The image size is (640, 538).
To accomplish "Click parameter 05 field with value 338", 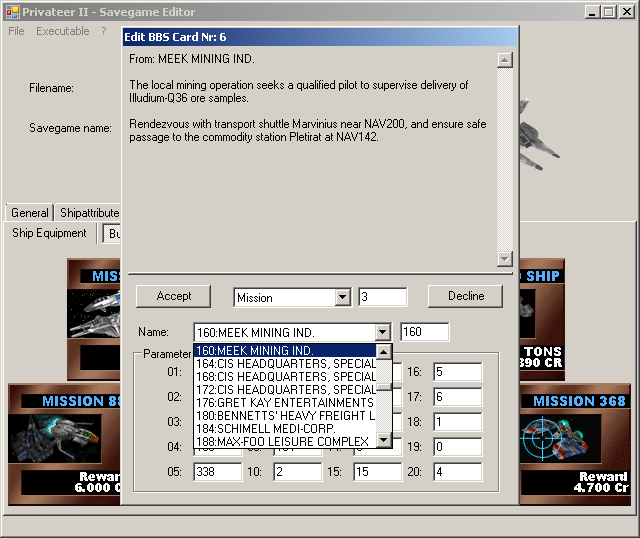I will coord(217,472).
